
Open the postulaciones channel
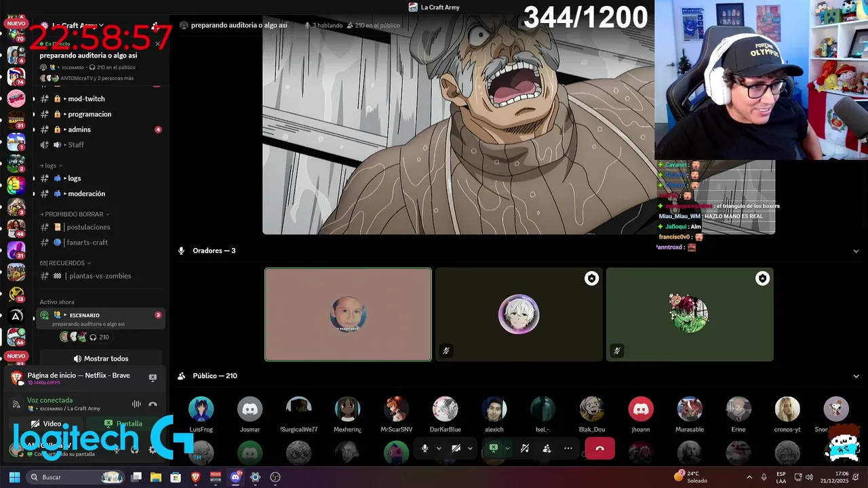pos(100,227)
